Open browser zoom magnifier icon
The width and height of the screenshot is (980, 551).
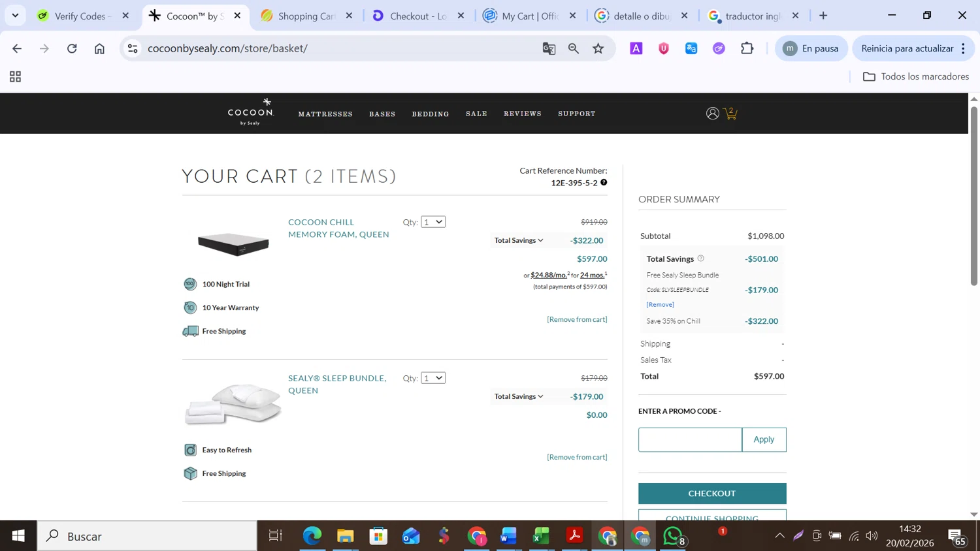[x=574, y=48]
